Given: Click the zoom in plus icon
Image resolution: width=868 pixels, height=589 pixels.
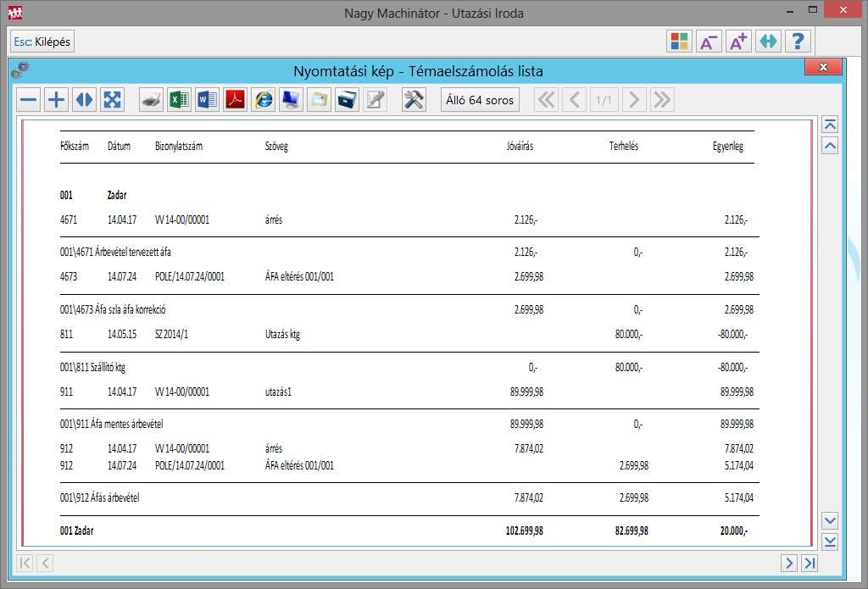Looking at the screenshot, I should (56, 100).
